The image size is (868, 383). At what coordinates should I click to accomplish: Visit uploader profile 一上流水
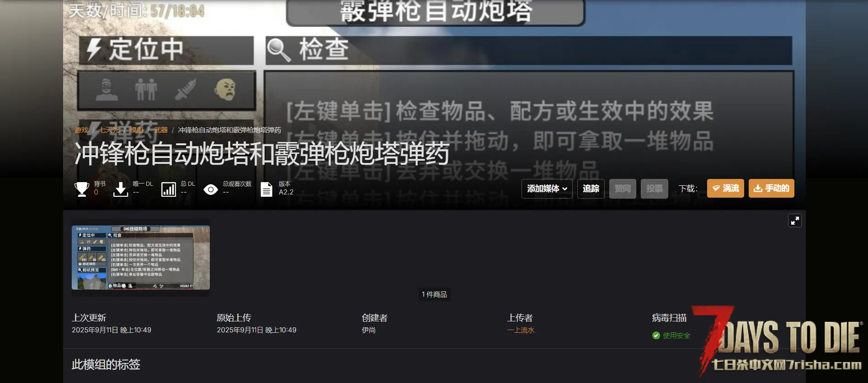[x=521, y=330]
